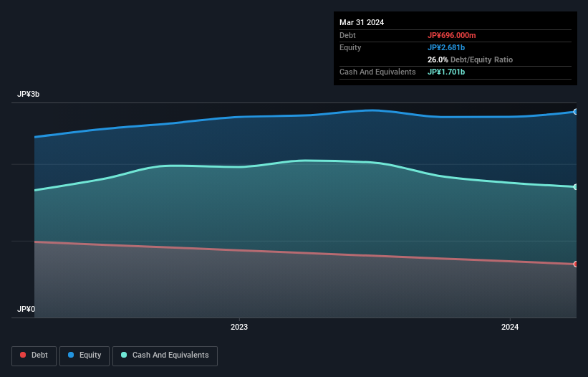Click the red Debt legend dot

coord(23,355)
